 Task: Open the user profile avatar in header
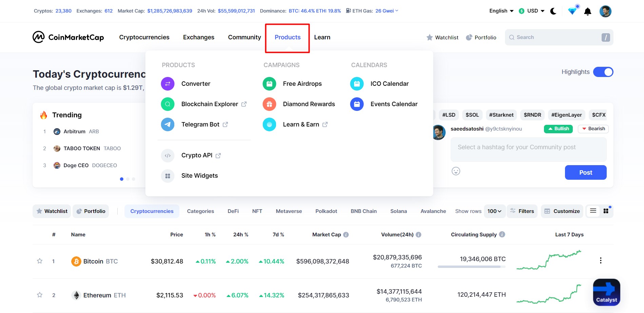click(x=605, y=11)
